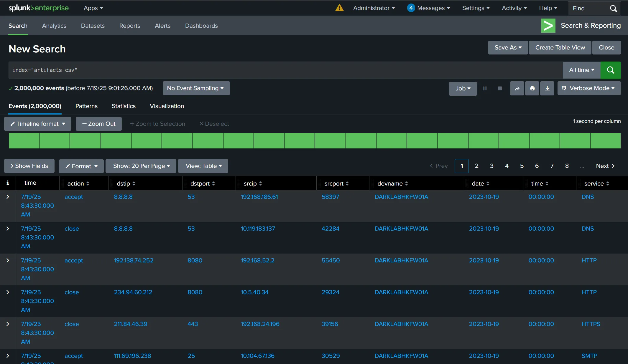Open the All time range picker
Viewport: 628px width, 364px height.
pos(582,70)
